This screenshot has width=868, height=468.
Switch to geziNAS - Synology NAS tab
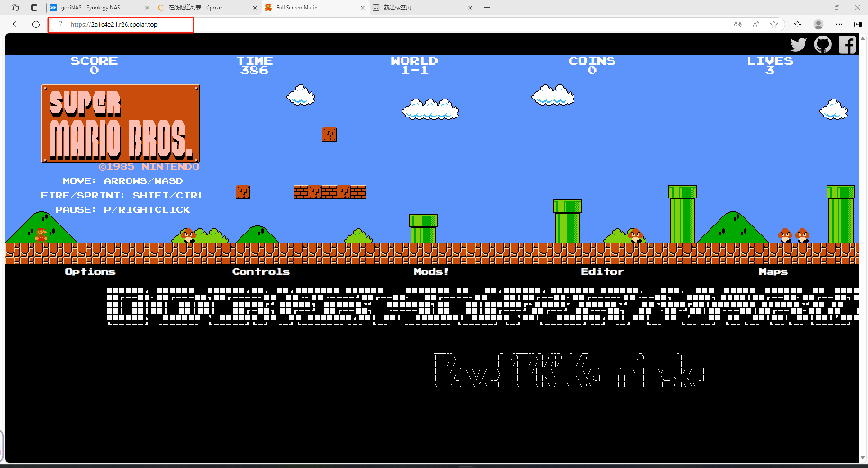[x=100, y=8]
